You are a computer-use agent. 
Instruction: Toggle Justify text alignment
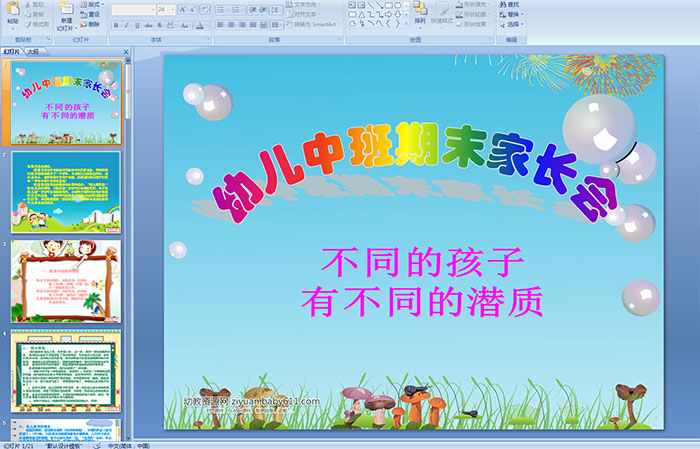(253, 25)
